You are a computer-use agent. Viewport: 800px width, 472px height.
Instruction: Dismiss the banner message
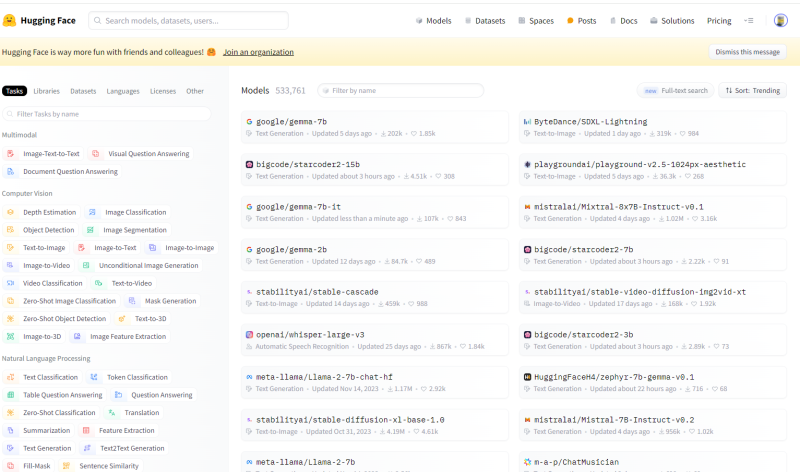(x=747, y=52)
